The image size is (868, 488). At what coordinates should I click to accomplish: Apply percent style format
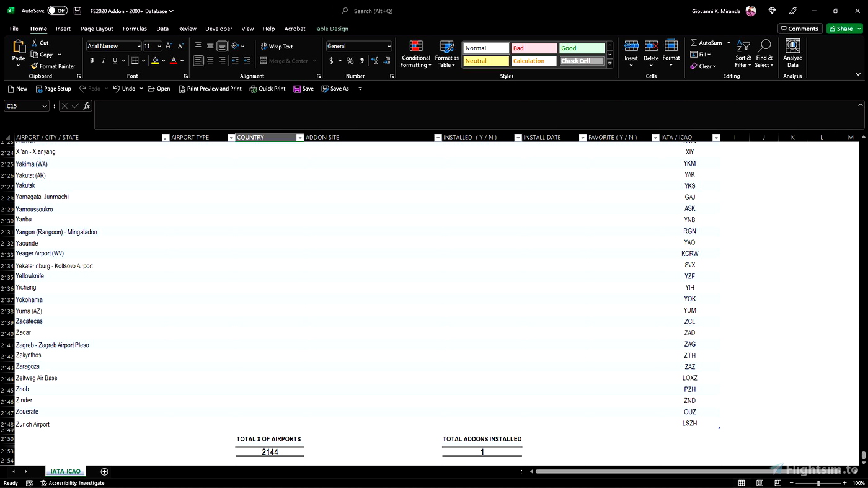pyautogui.click(x=350, y=61)
